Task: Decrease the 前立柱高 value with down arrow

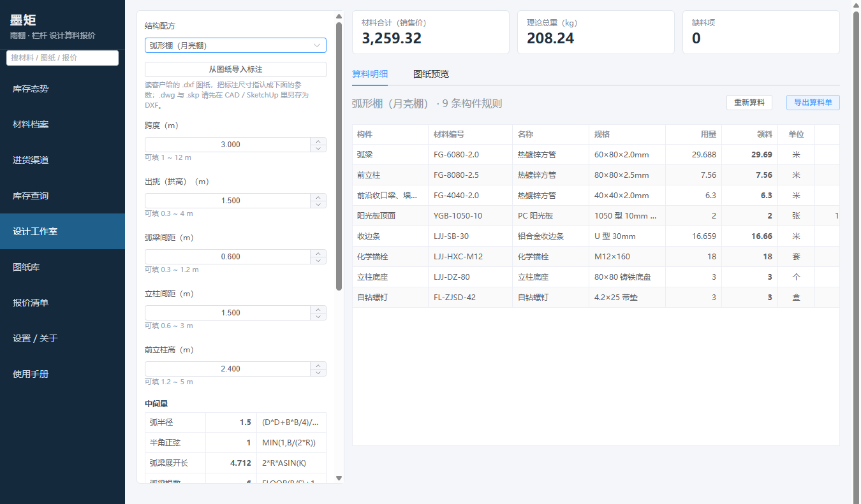Action: 318,373
